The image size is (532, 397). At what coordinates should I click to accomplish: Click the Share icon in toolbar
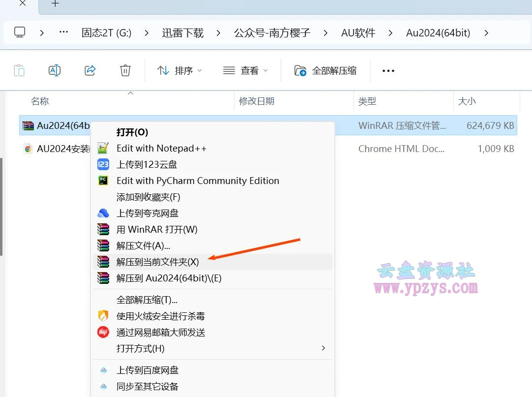coord(90,70)
